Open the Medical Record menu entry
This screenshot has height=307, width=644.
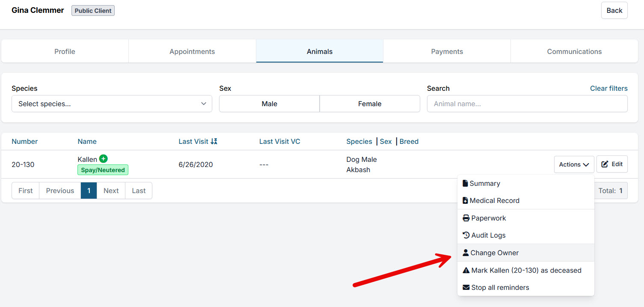494,200
